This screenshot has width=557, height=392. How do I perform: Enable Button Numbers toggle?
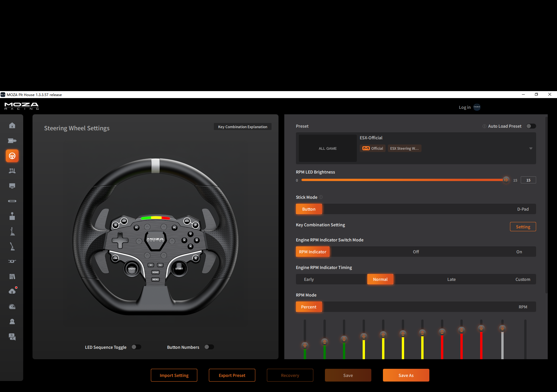point(209,347)
